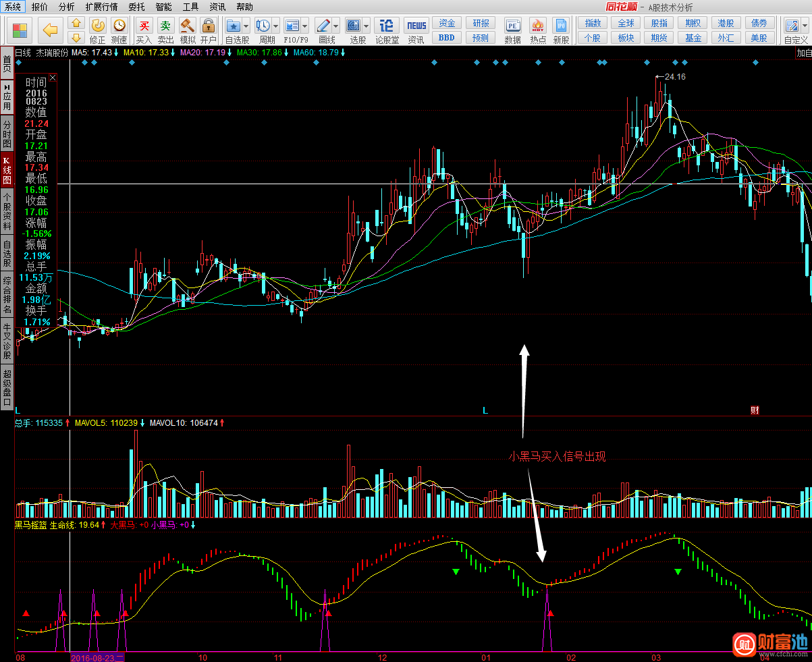The image size is (812, 662).
Task: Click the 热点 flame icon
Action: (538, 26)
